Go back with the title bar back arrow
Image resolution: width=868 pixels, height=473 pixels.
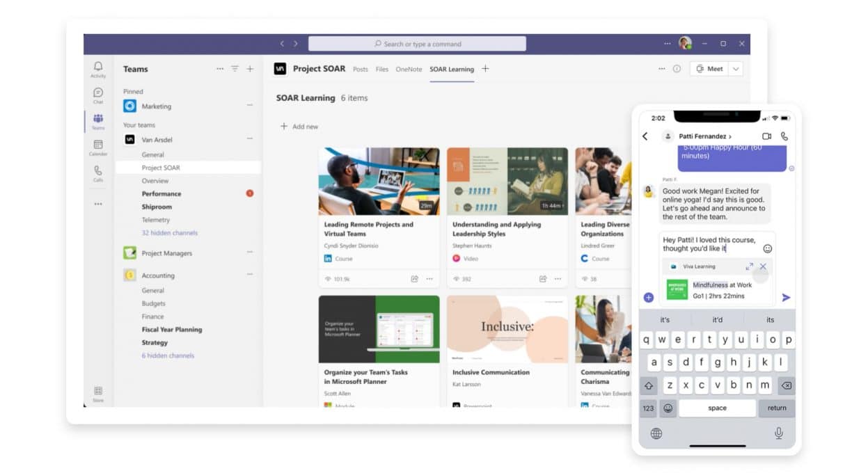282,44
